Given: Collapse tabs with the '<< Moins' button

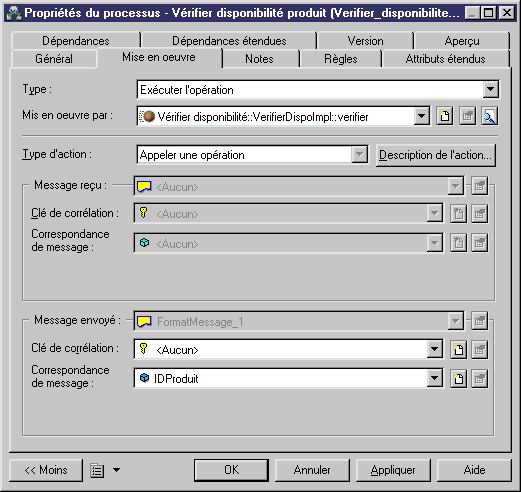Looking at the screenshot, I should tap(46, 470).
